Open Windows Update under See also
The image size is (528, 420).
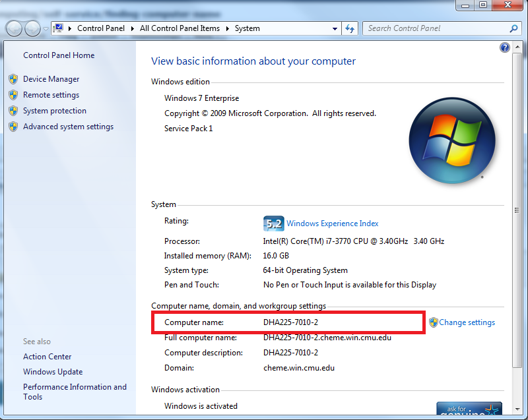53,372
